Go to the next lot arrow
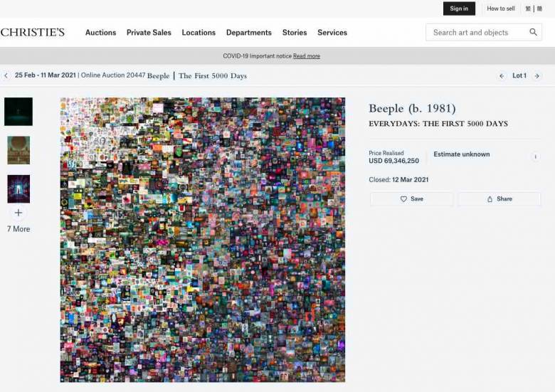This screenshot has width=555, height=392. pyautogui.click(x=537, y=75)
